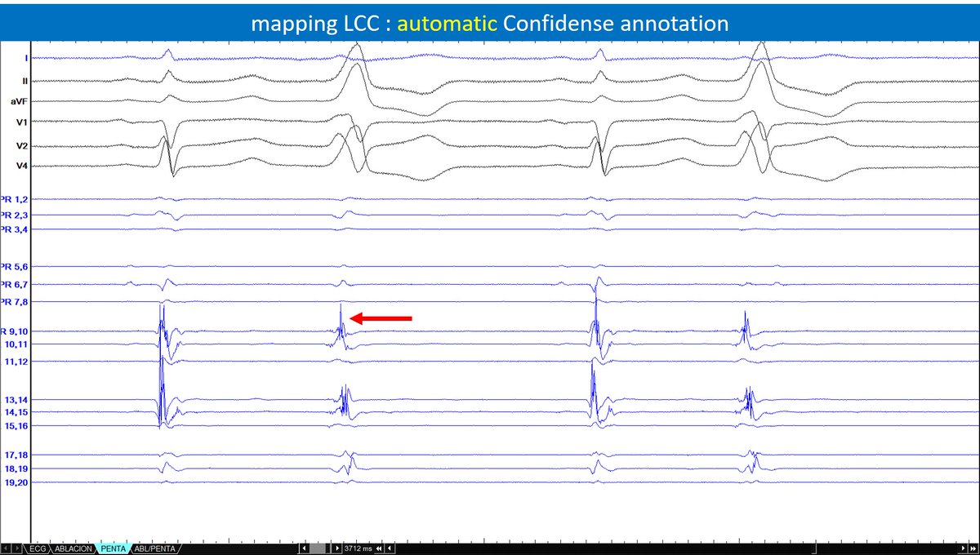Select the PR 1,2 channel label
The image size is (980, 555).
15,199
